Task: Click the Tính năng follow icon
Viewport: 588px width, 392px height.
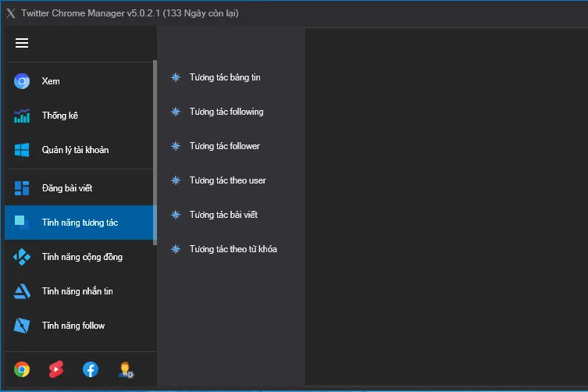Action: point(22,326)
